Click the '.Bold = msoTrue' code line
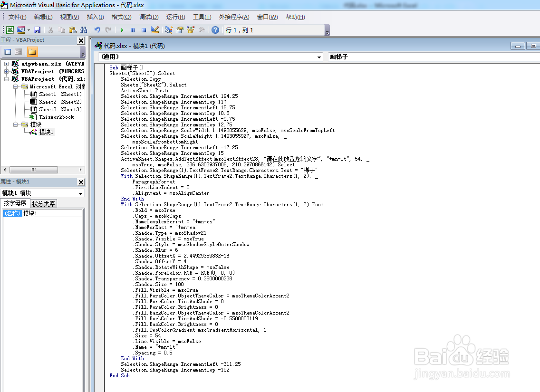 pos(154,210)
